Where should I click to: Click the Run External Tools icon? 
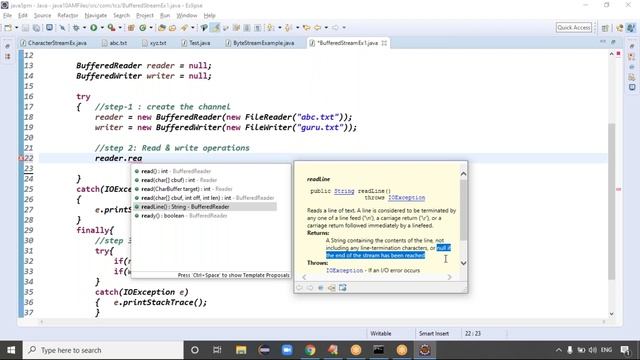(x=111, y=28)
